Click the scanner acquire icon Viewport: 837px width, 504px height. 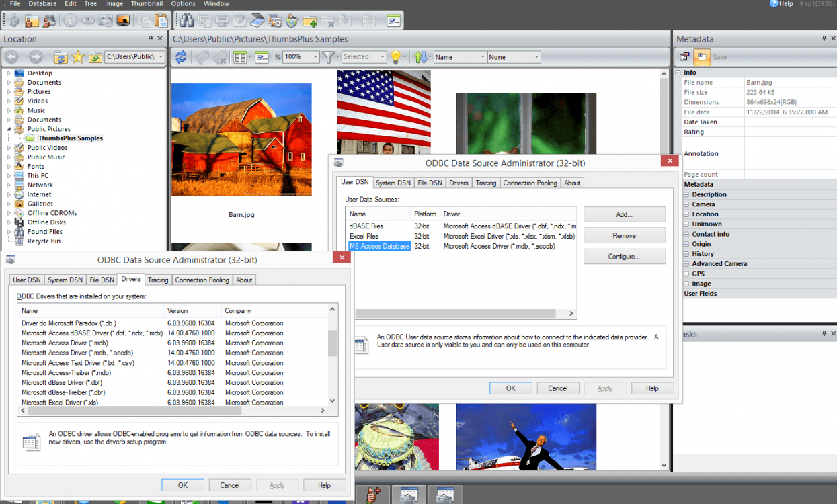(x=257, y=21)
